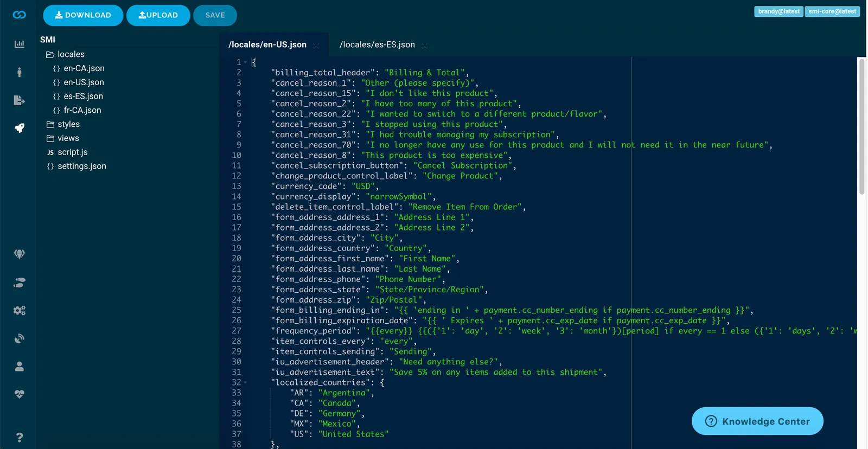Click the "currency_code" key on line 13

pyautogui.click(x=308, y=186)
